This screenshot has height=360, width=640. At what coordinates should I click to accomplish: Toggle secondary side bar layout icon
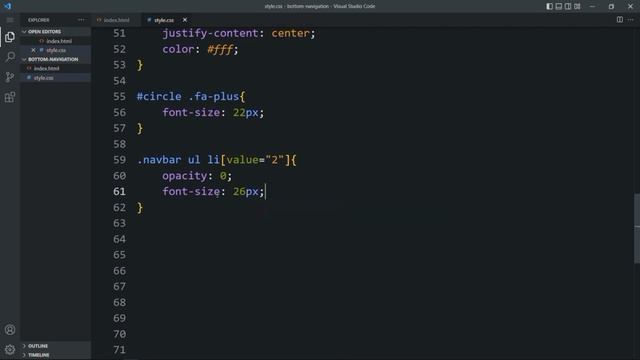point(568,6)
